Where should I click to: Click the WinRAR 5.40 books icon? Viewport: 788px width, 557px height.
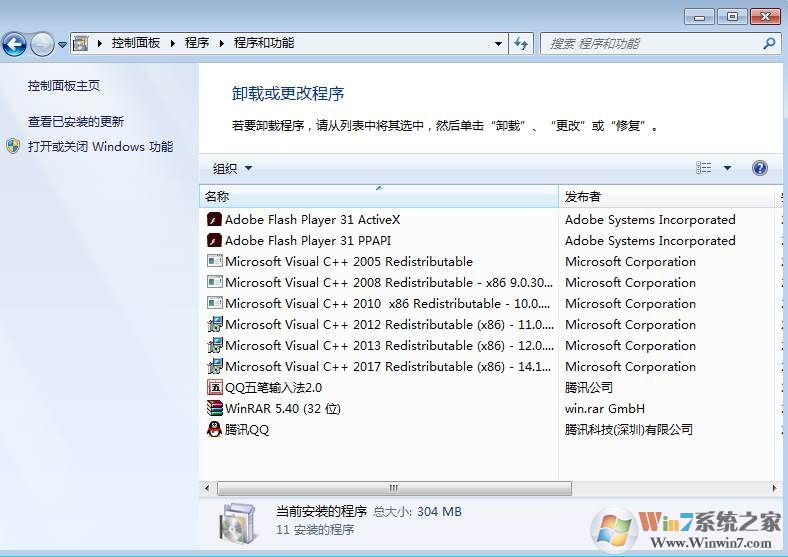click(215, 408)
